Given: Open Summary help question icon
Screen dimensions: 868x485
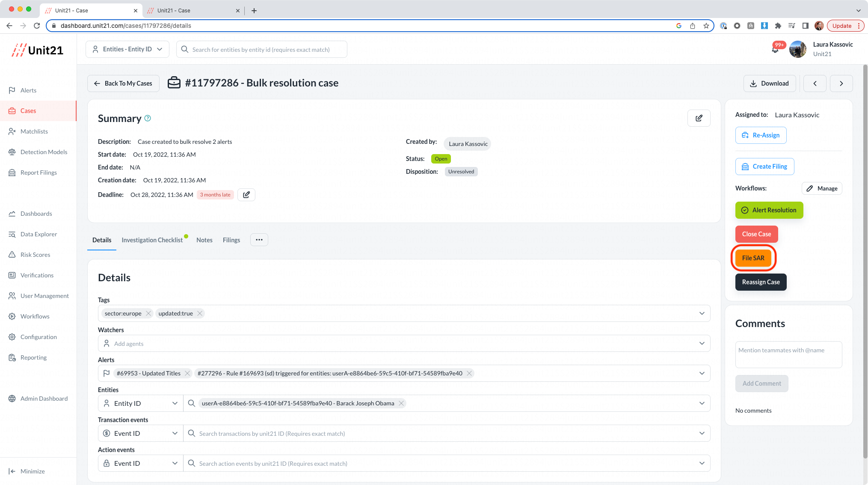Looking at the screenshot, I should tap(148, 118).
